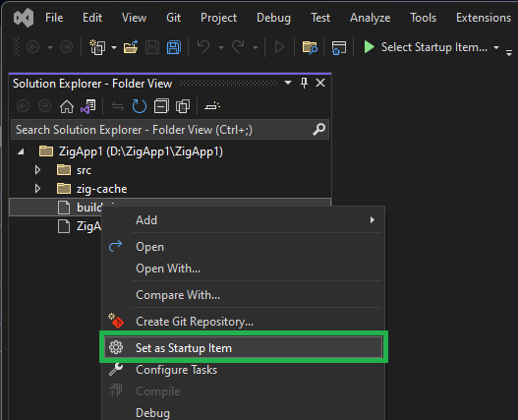Click the green Start run button
This screenshot has height=420, width=518.
click(369, 47)
